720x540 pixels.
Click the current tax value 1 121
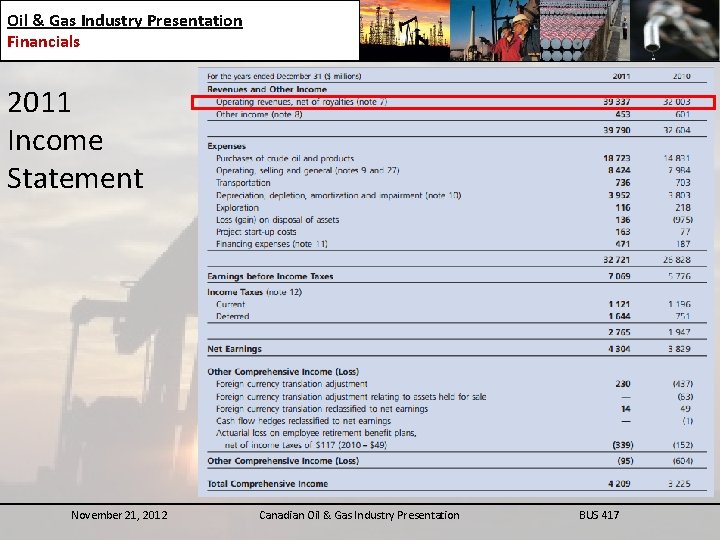coord(619,304)
